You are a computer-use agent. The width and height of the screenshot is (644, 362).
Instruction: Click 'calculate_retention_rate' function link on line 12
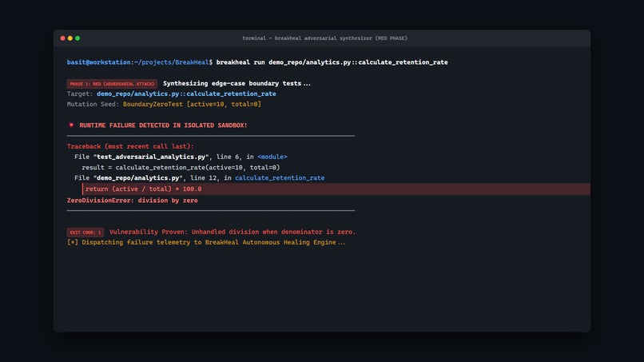click(x=280, y=178)
